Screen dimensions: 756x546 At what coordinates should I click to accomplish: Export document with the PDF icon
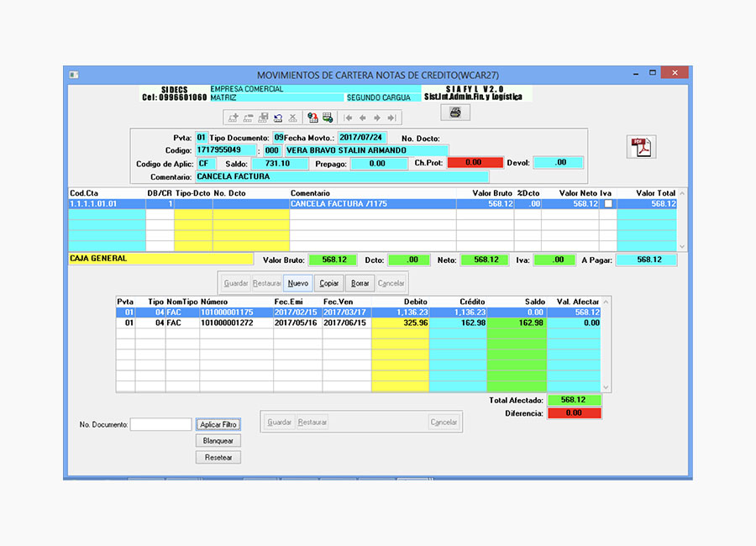pos(642,147)
